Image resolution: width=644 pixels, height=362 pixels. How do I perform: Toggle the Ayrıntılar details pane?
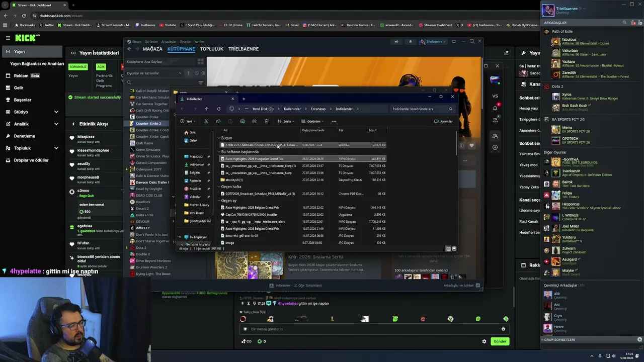click(x=444, y=121)
